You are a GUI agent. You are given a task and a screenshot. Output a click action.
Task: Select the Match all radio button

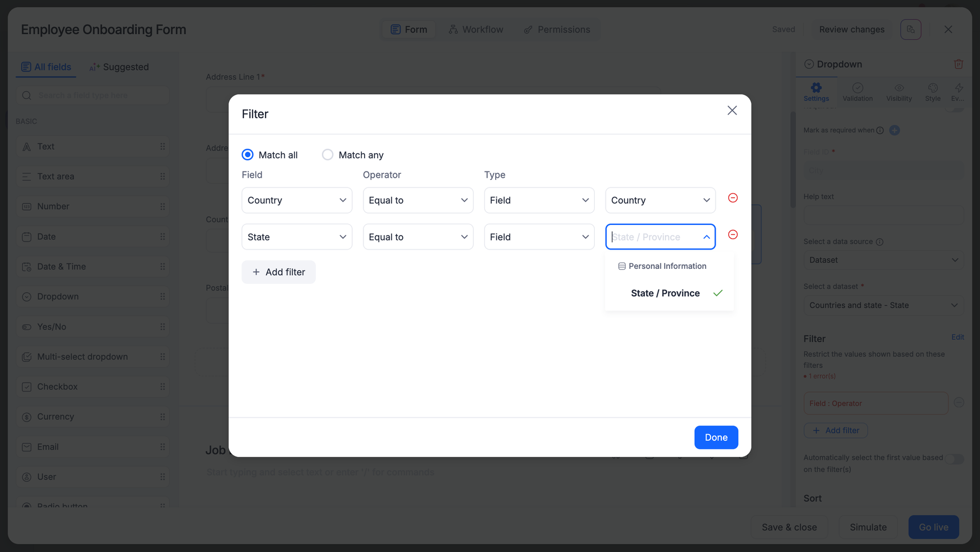click(x=248, y=155)
